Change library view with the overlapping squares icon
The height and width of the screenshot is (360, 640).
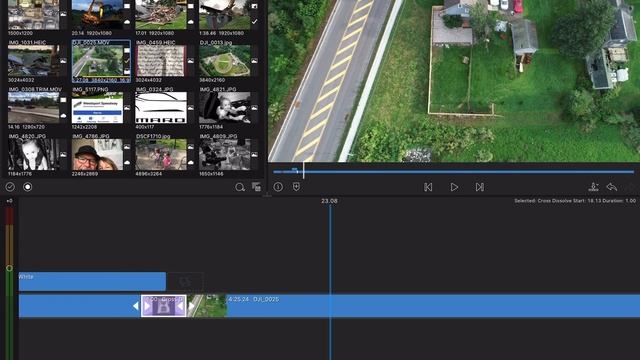tap(257, 187)
